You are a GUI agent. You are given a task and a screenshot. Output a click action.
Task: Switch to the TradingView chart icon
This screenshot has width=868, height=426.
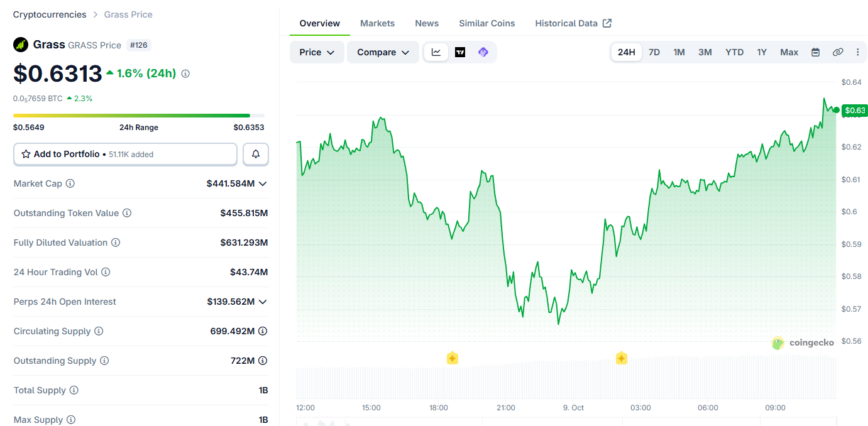click(x=460, y=52)
